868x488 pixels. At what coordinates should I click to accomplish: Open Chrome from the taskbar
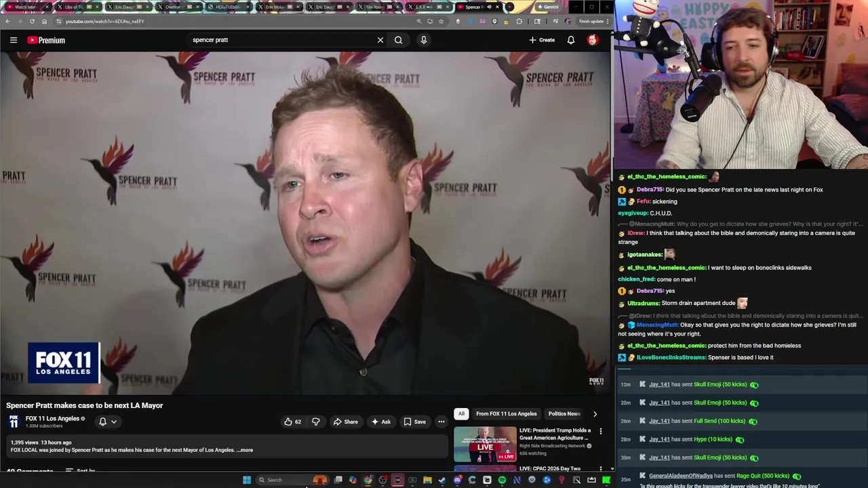point(368,480)
